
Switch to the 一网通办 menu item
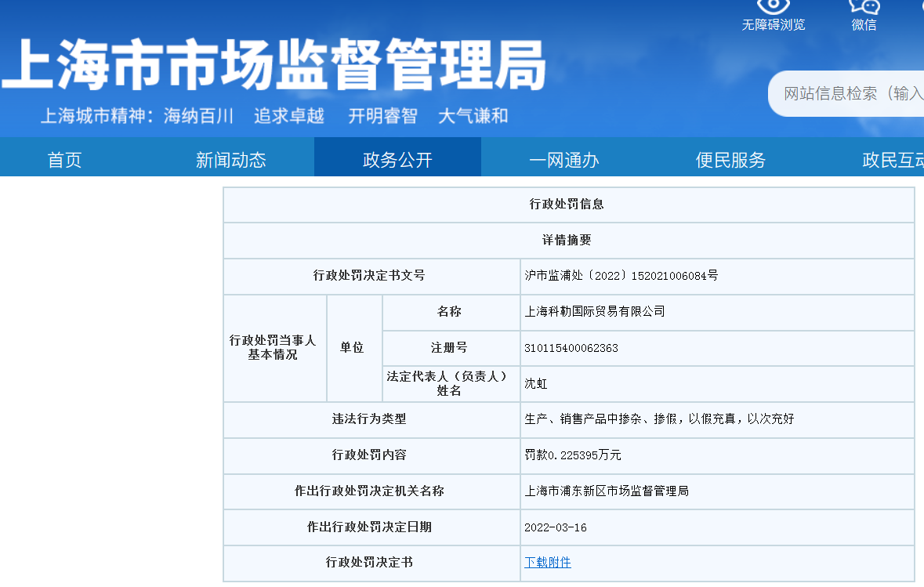click(x=563, y=160)
